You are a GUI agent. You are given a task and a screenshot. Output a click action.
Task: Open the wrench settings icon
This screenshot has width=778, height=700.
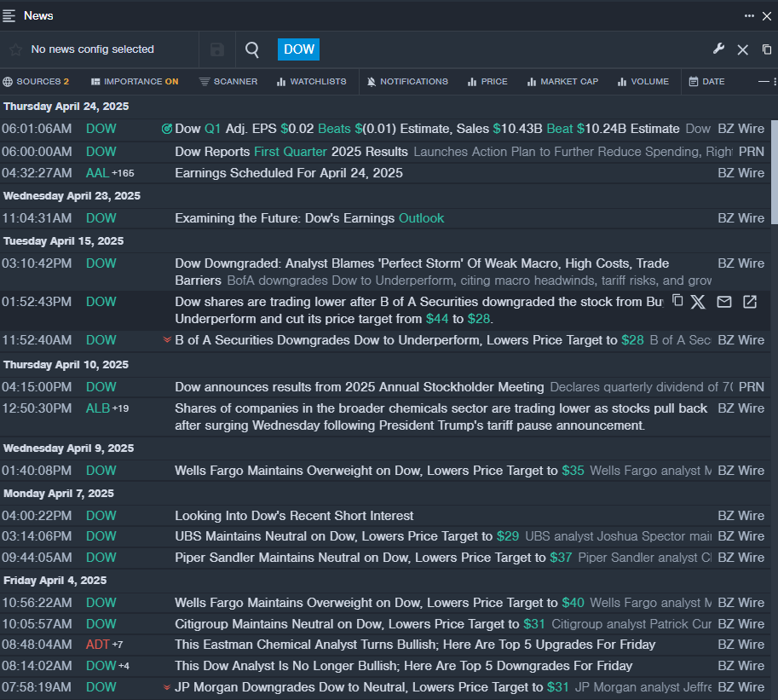click(x=718, y=49)
